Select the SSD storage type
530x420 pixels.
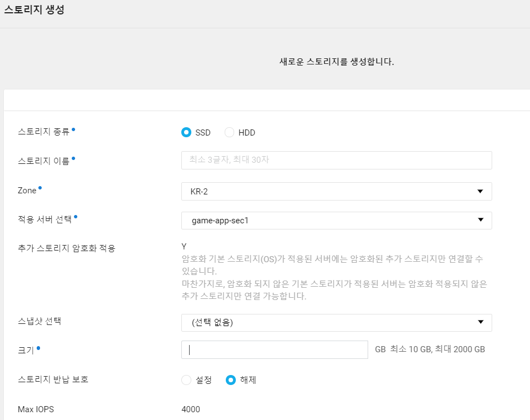(x=187, y=132)
